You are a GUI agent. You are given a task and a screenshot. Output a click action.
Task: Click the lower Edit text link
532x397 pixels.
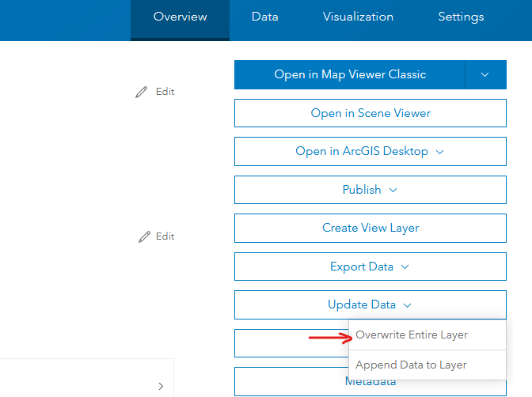tap(165, 236)
